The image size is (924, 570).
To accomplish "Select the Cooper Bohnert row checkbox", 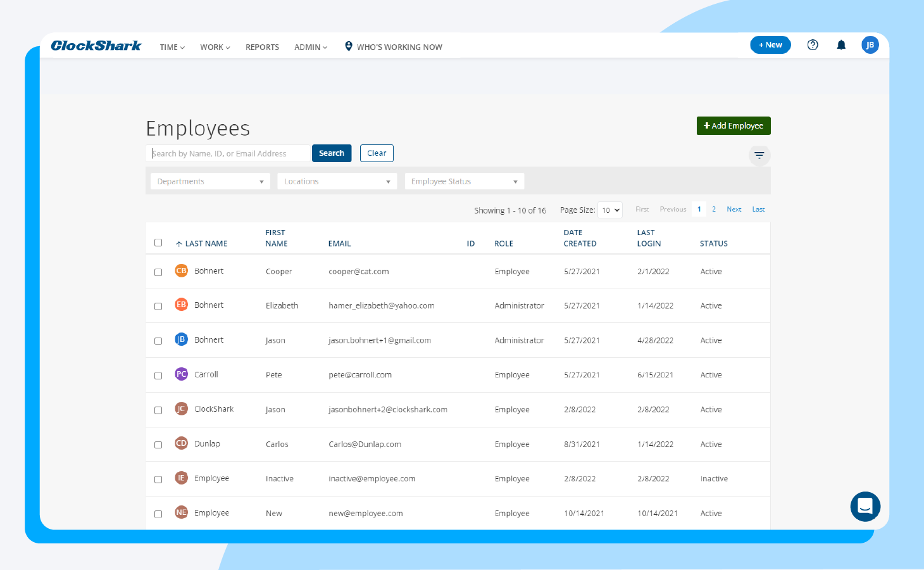I will [x=158, y=272].
